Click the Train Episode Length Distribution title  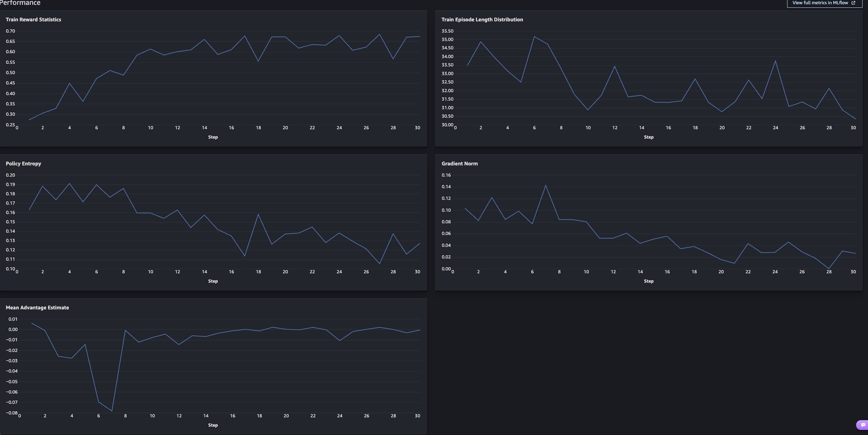click(x=482, y=19)
